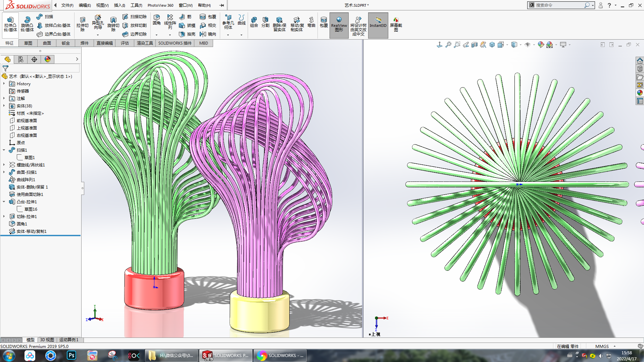
Task: Open the 异型孔向导 hole wizard
Action: click(x=98, y=23)
